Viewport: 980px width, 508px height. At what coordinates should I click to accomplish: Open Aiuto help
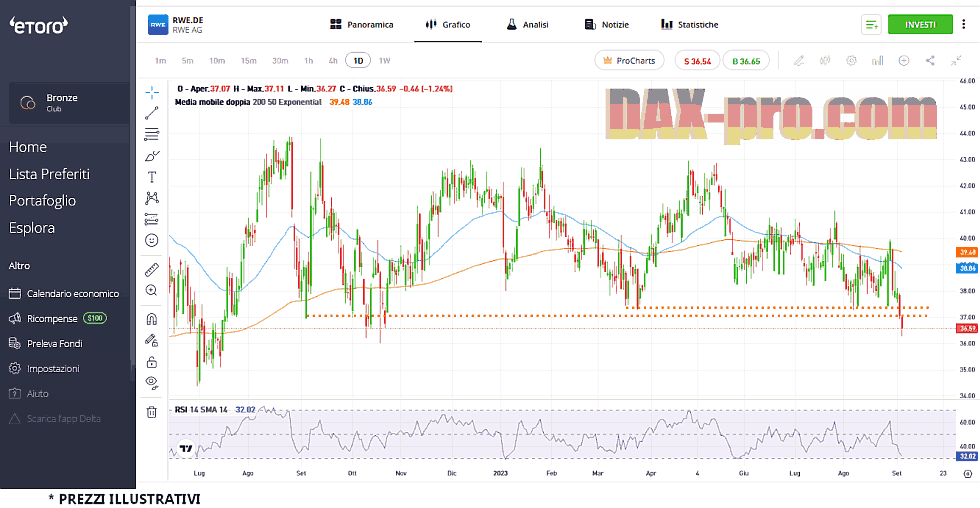tap(29, 394)
